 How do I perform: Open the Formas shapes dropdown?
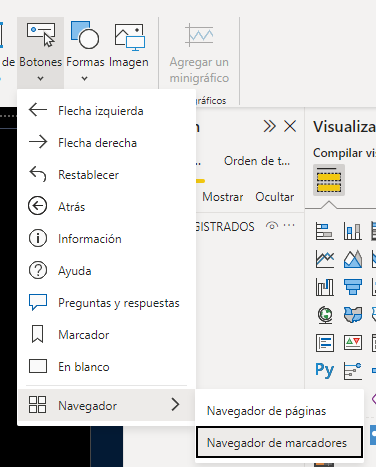click(x=85, y=79)
